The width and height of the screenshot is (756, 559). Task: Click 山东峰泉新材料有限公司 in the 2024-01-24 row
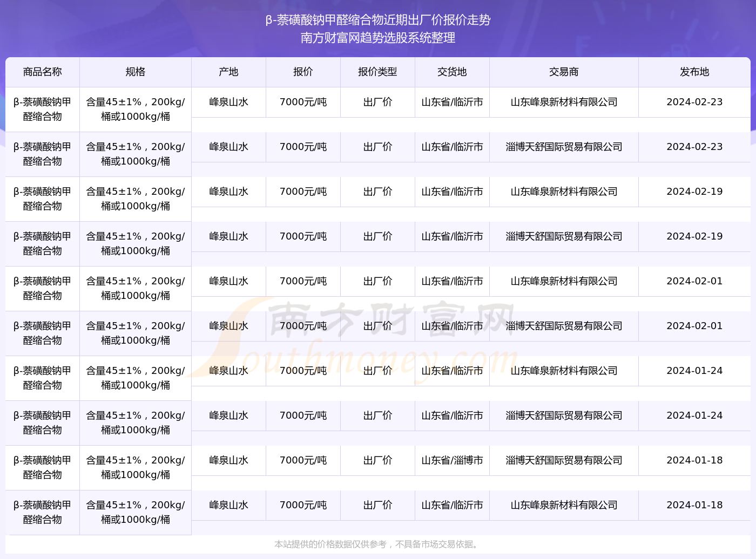tap(564, 371)
